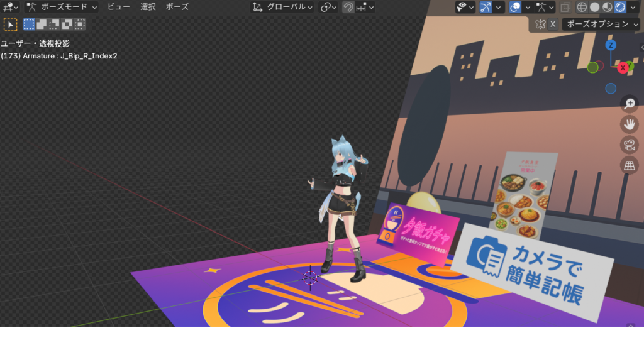This screenshot has height=345, width=644.
Task: Open the pose bone overlay dropdown
Action: click(x=546, y=7)
